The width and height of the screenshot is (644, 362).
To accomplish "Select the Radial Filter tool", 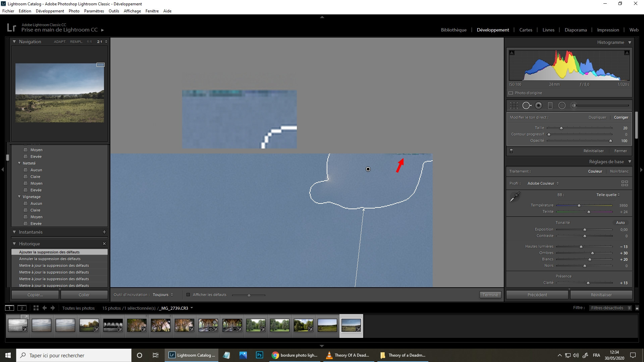I will click(562, 106).
